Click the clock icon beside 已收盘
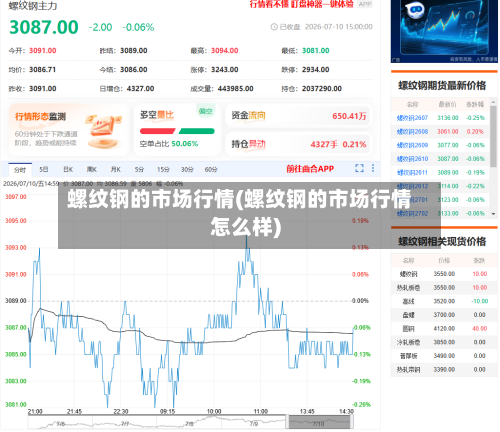This screenshot has width=500, height=432. (274, 27)
